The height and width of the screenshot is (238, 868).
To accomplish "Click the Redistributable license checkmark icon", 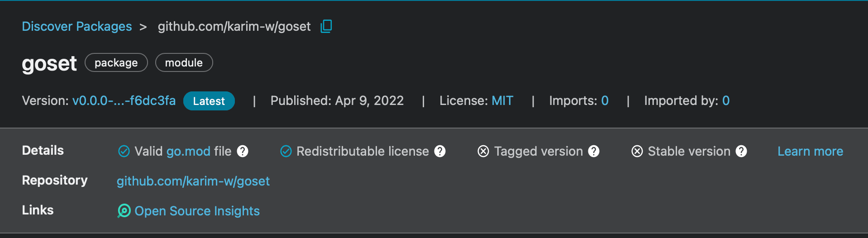I will pos(286,151).
